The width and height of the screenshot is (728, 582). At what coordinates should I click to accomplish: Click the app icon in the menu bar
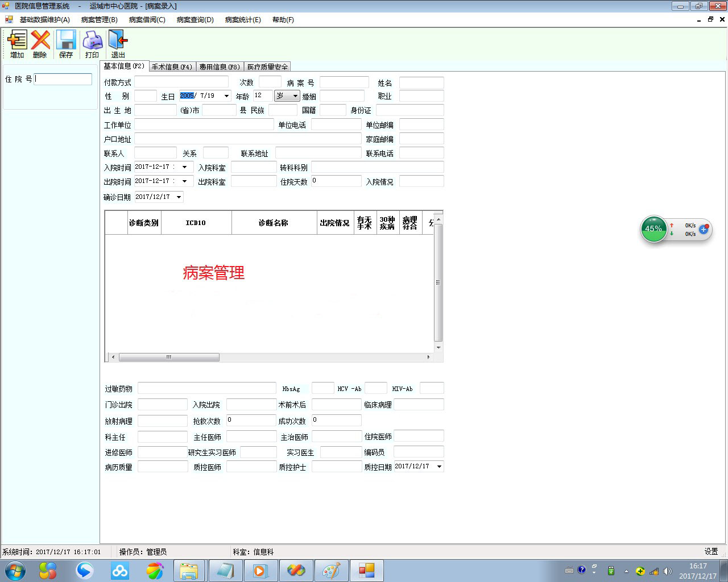9,19
